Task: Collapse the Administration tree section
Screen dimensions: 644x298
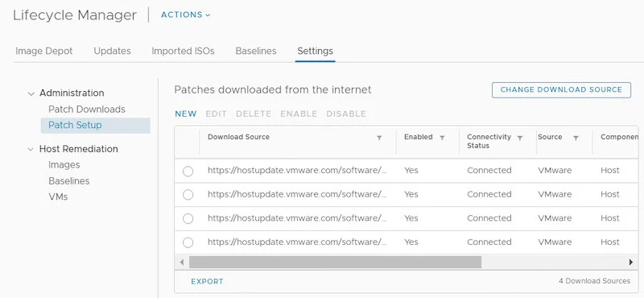Action: 31,93
